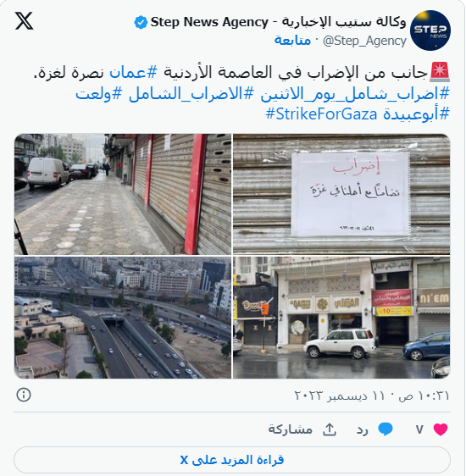Image resolution: width=466 pixels, height=476 pixels.
Task: Open the #StrikeForGaza hashtag
Action: pyautogui.click(x=321, y=114)
